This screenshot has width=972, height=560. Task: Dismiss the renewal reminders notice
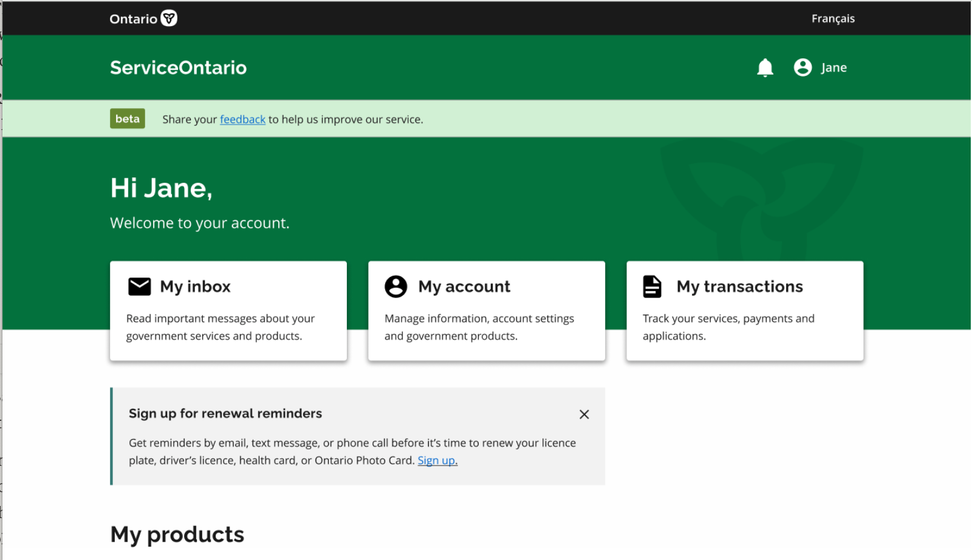[x=584, y=414]
